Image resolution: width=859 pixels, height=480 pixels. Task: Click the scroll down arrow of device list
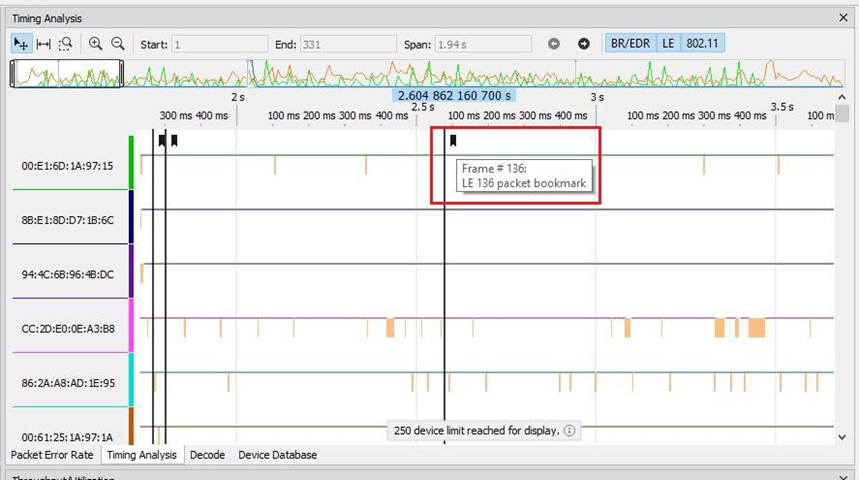pos(842,437)
